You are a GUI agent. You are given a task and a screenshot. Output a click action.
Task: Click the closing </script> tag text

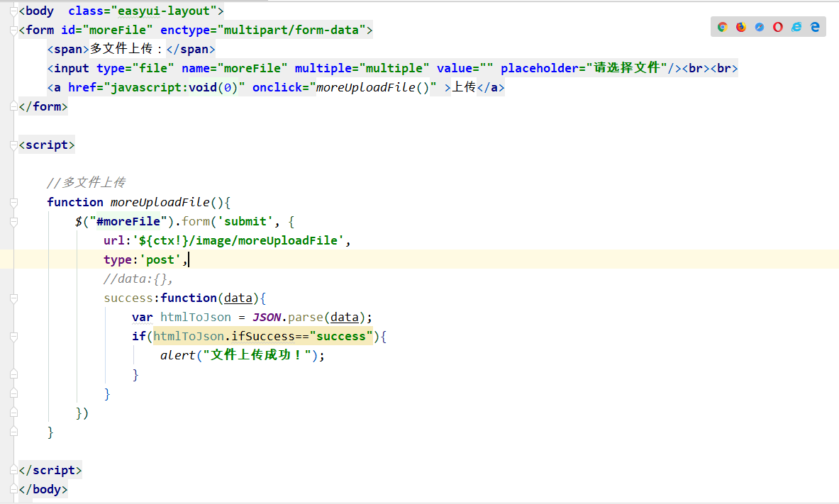(50, 470)
